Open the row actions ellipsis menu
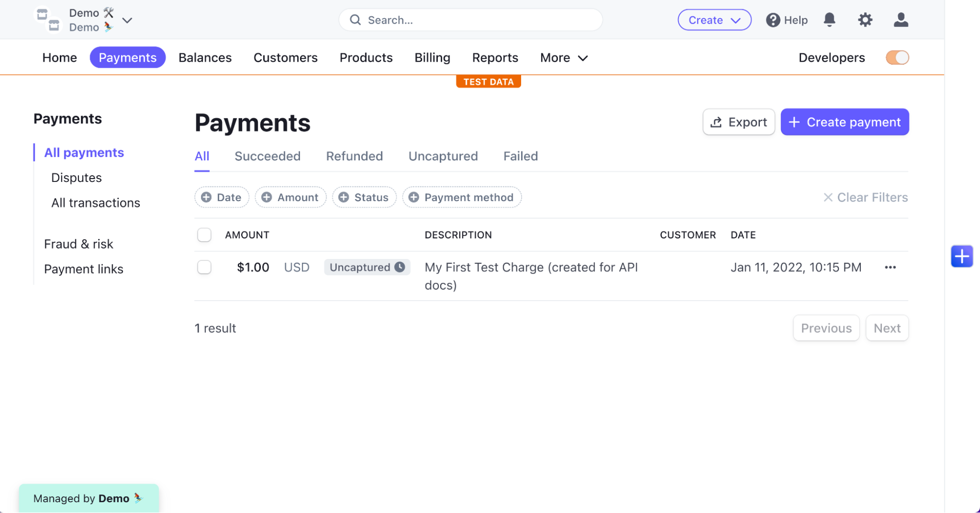Viewport: 980px width, 513px height. 890,267
